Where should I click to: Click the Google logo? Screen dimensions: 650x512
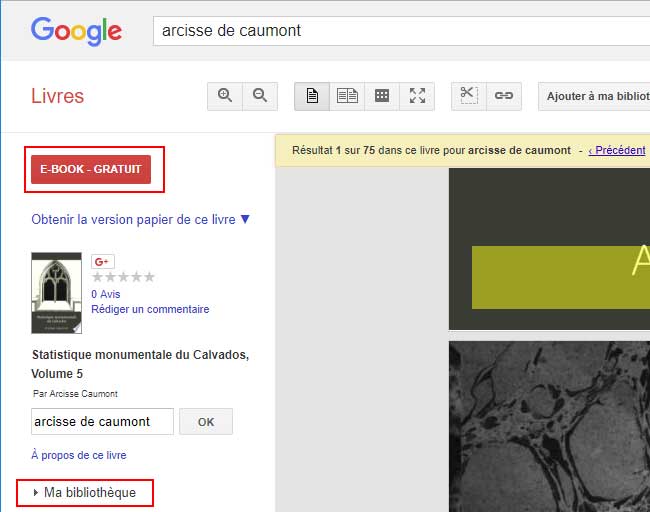click(x=76, y=31)
